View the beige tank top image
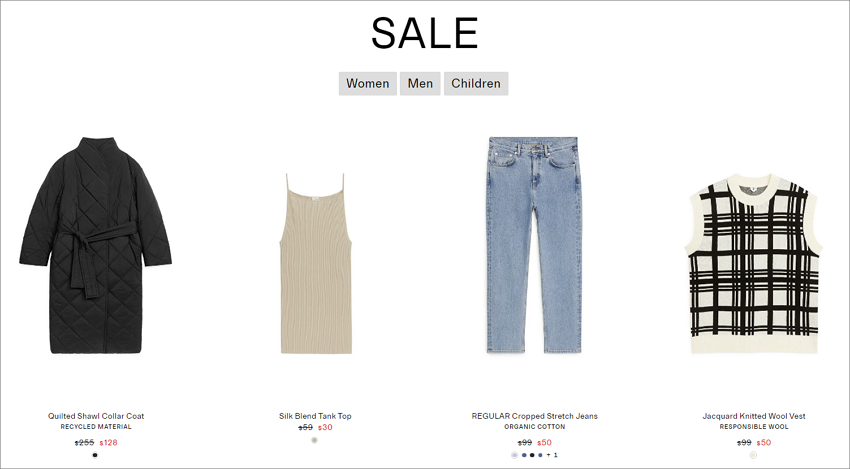Viewport: 850px width, 469px height. [x=315, y=264]
